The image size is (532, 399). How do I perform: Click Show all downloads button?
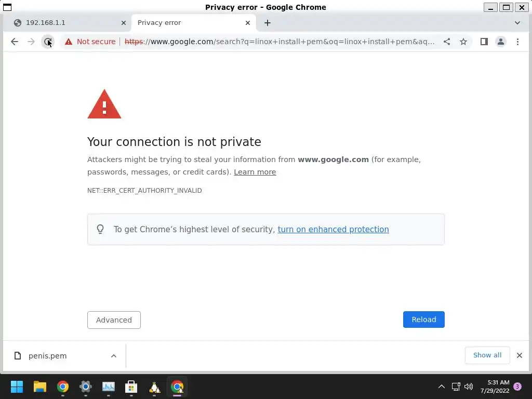[x=487, y=355]
